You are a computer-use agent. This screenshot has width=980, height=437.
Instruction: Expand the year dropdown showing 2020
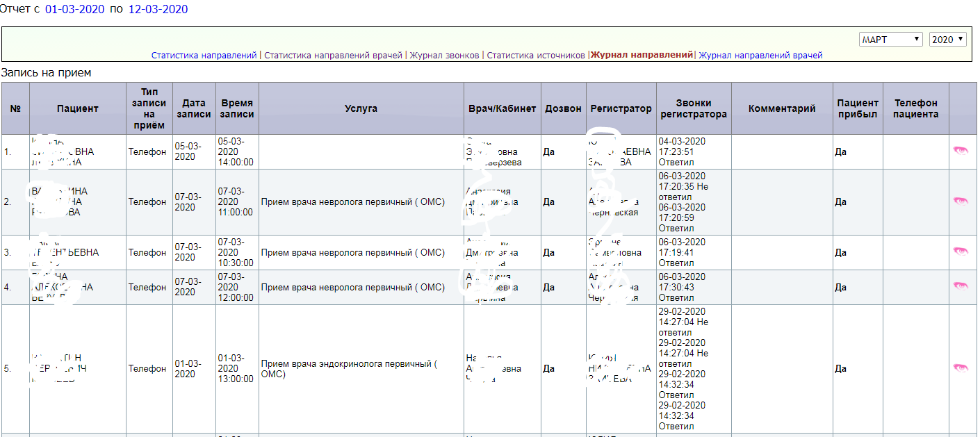click(x=947, y=40)
